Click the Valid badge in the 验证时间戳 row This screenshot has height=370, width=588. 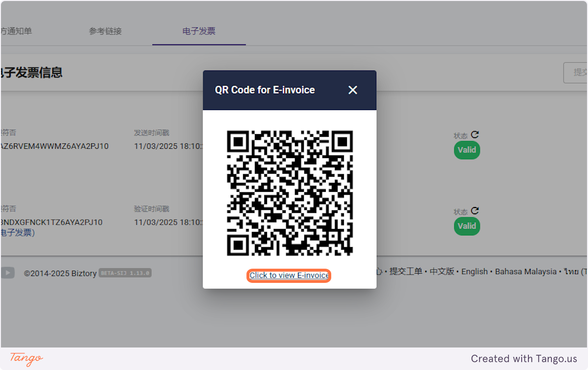coord(467,226)
